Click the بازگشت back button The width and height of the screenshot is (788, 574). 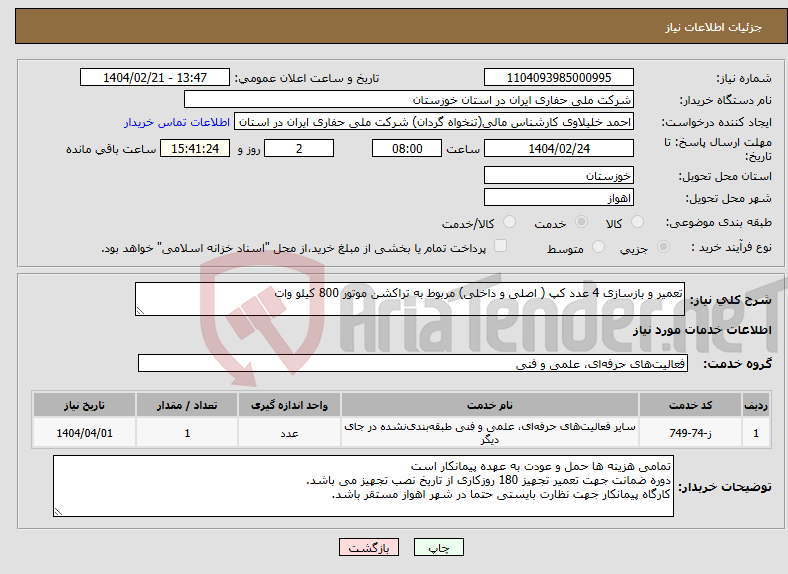coord(369,547)
